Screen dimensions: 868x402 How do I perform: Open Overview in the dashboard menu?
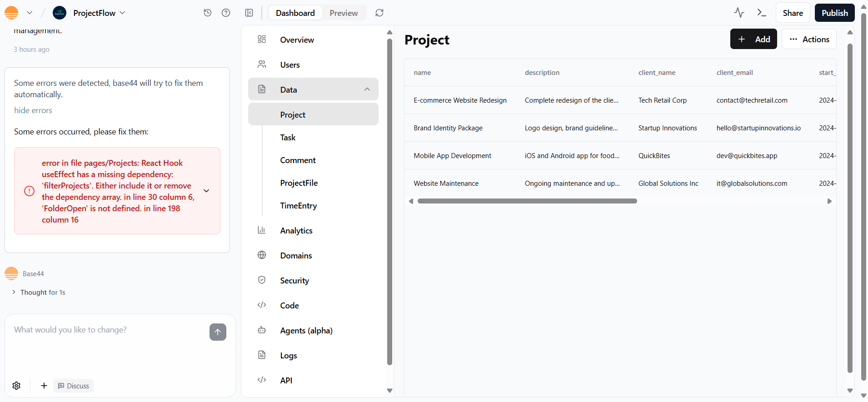313,40
